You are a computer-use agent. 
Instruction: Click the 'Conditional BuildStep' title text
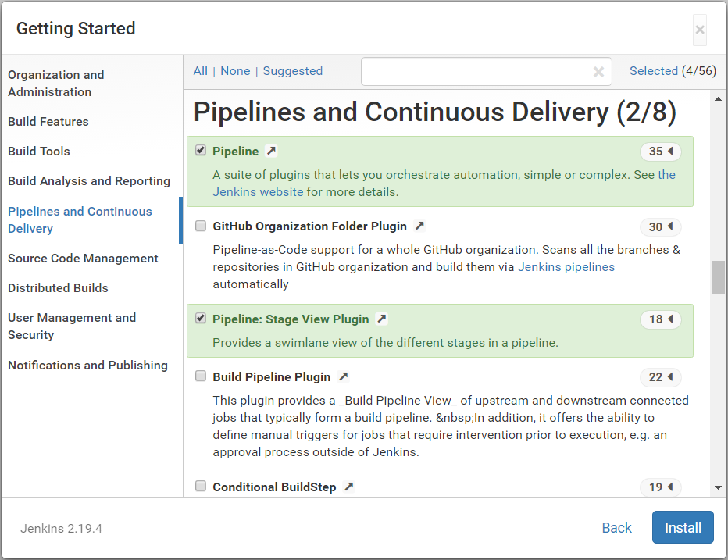274,487
